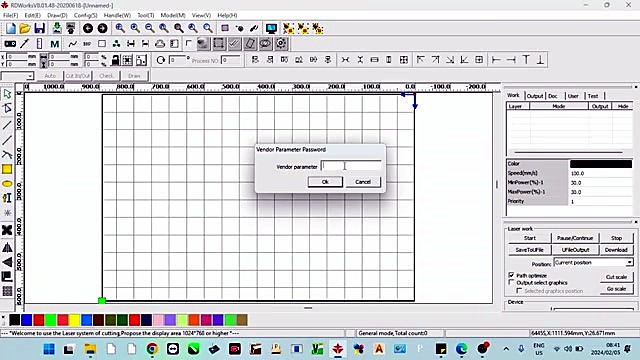Click the Windows Start button
The image size is (640, 360).
point(49,349)
